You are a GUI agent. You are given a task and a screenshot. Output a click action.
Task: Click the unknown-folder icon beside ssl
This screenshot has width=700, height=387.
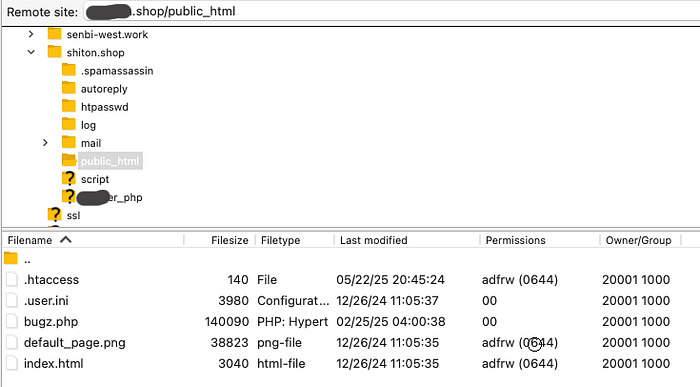tap(54, 215)
